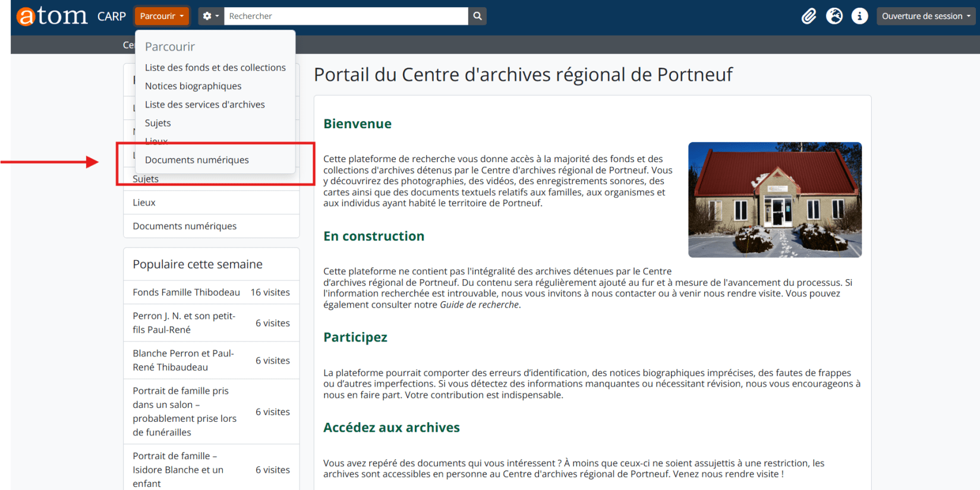Screen dimensions: 980x490
Task: Click inside the Rechercher search field
Action: [x=345, y=16]
